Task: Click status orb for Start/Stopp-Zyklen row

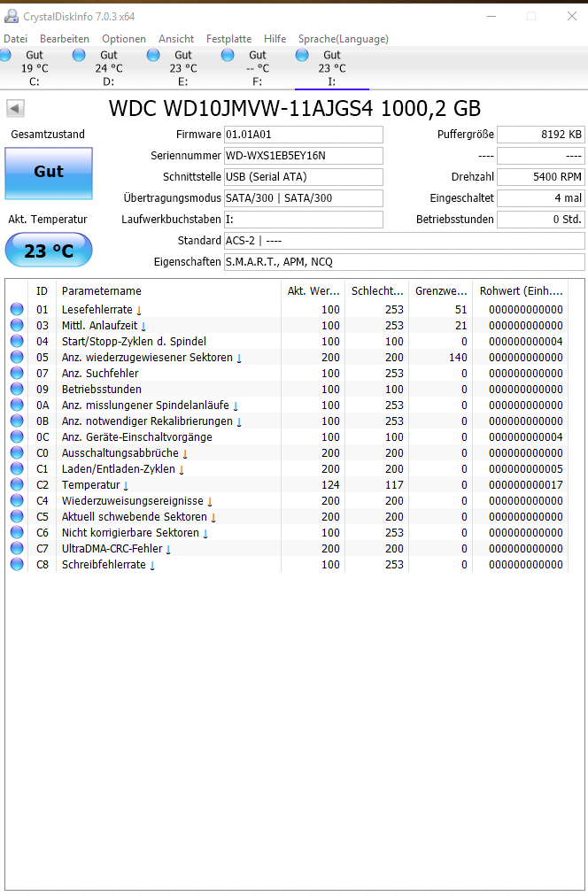Action: tap(17, 341)
